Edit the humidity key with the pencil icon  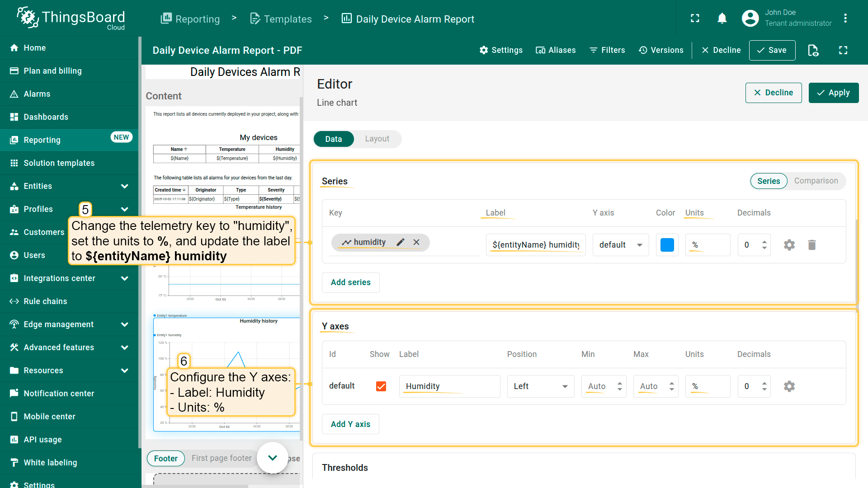tap(400, 242)
